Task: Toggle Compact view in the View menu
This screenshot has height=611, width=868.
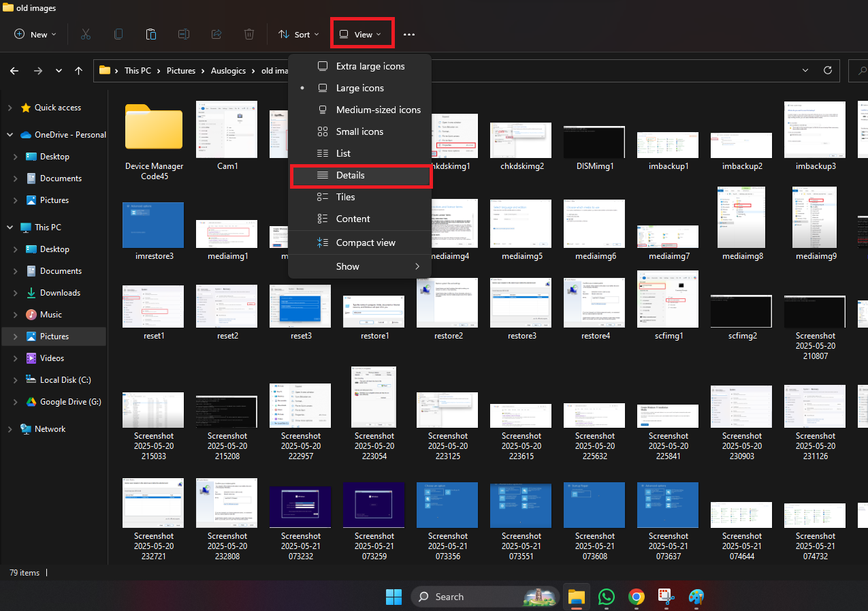Action: (365, 242)
